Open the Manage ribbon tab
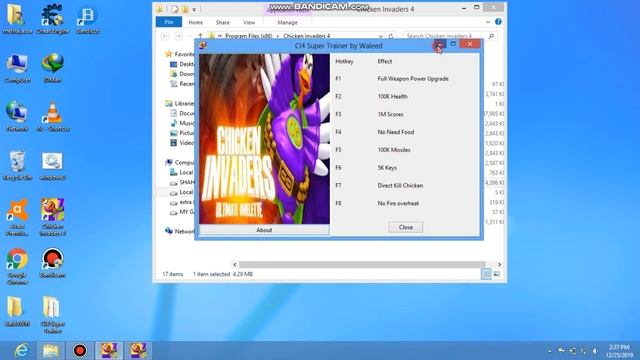The width and height of the screenshot is (640, 360). pyautogui.click(x=287, y=22)
